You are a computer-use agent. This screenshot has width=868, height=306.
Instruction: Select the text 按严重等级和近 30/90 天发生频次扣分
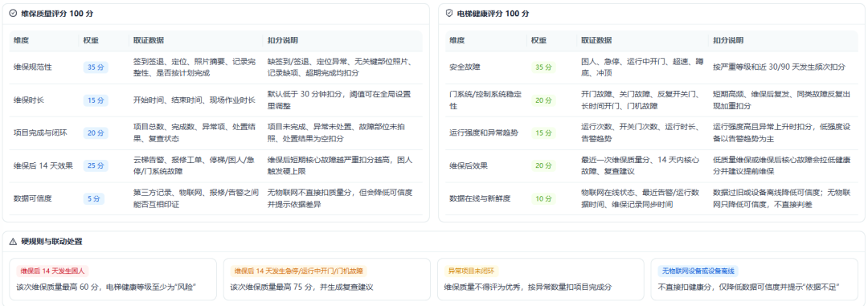point(779,67)
